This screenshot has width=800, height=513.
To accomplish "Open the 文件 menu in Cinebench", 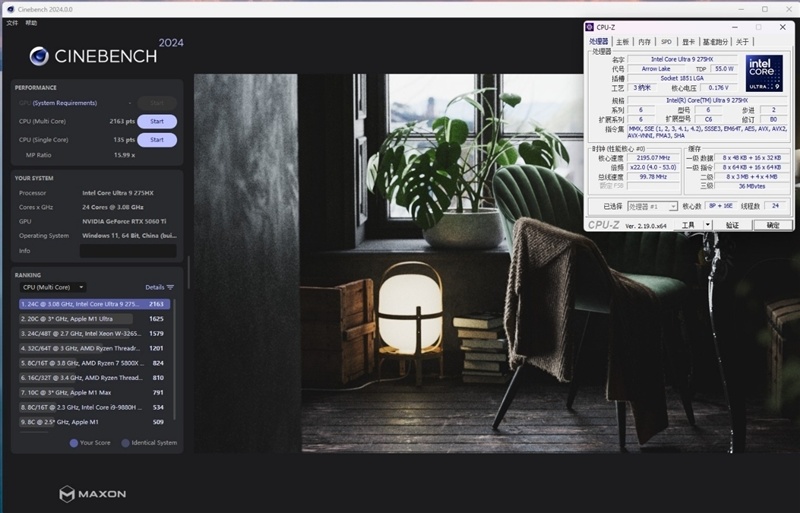I will pos(12,23).
